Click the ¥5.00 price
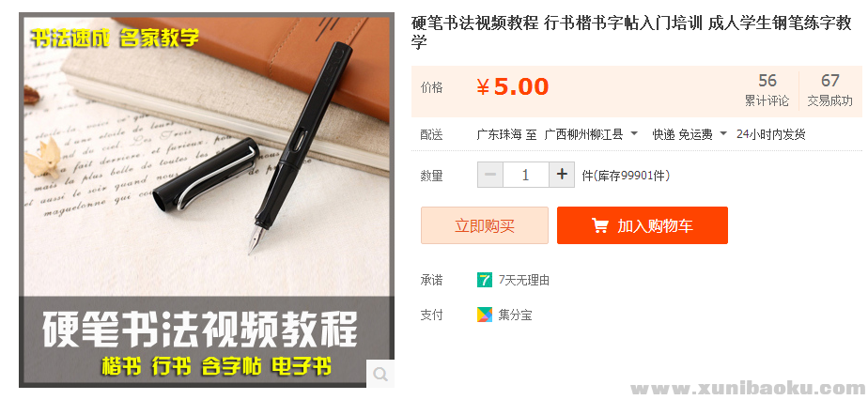 (513, 87)
